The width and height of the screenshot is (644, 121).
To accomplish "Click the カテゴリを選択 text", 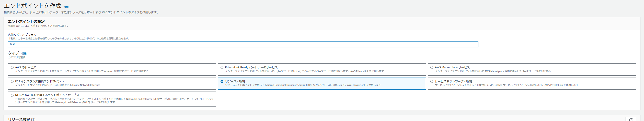I will tap(17, 58).
